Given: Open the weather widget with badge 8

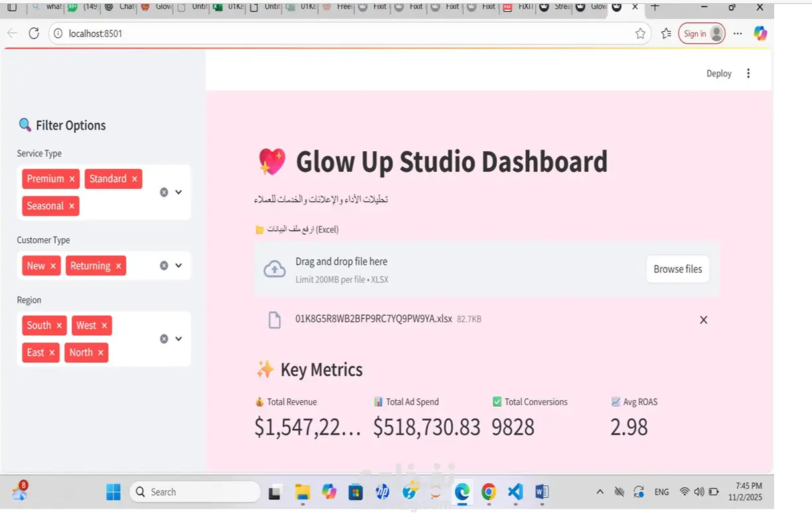Looking at the screenshot, I should pos(19,491).
